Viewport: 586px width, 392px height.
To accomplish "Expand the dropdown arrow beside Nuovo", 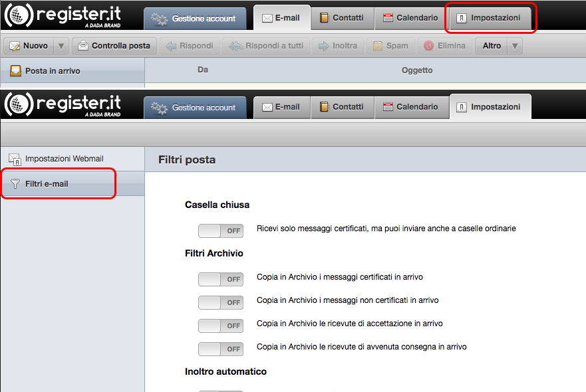I will [61, 47].
